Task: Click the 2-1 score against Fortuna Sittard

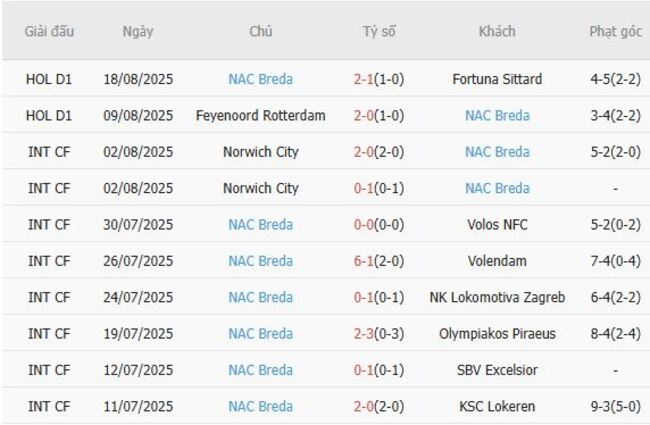Action: [363, 79]
